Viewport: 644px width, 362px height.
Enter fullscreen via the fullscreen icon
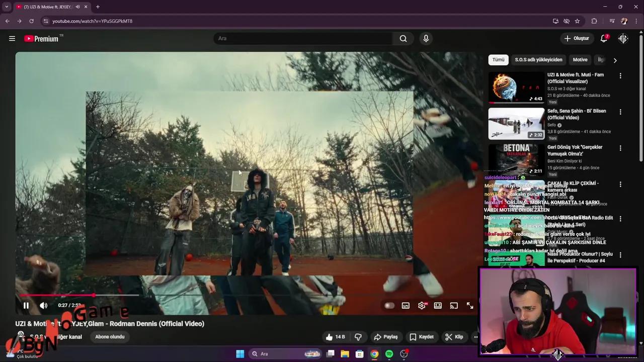tap(469, 305)
